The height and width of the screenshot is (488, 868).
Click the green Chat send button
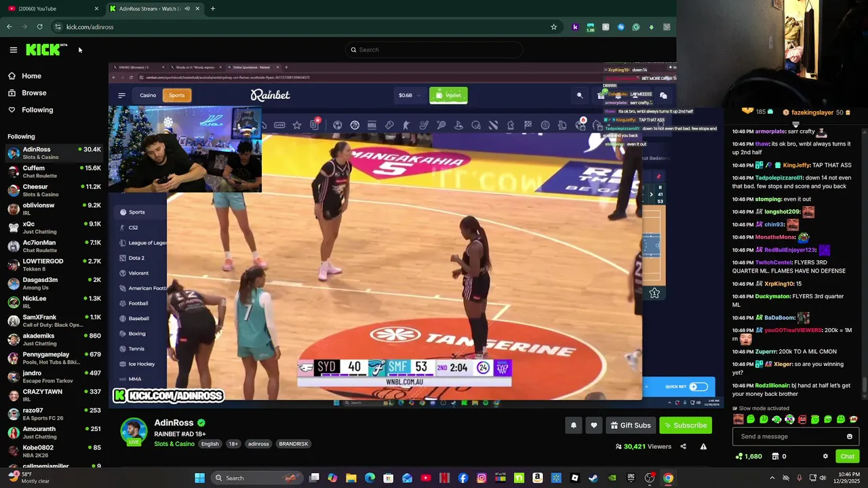coord(847,456)
